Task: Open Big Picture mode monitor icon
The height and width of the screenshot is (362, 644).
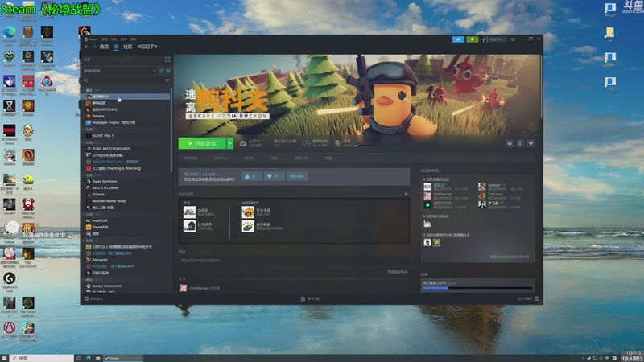Action: (513, 39)
